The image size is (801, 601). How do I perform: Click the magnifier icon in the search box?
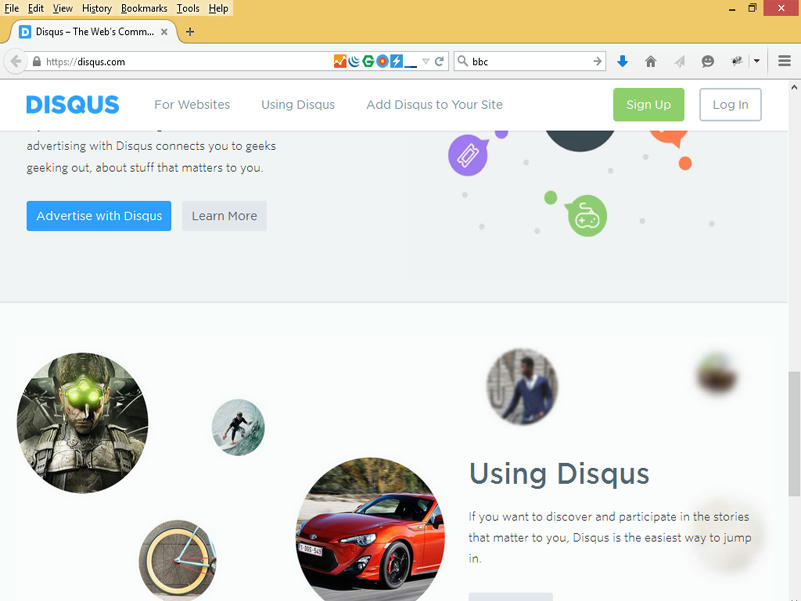tap(462, 61)
